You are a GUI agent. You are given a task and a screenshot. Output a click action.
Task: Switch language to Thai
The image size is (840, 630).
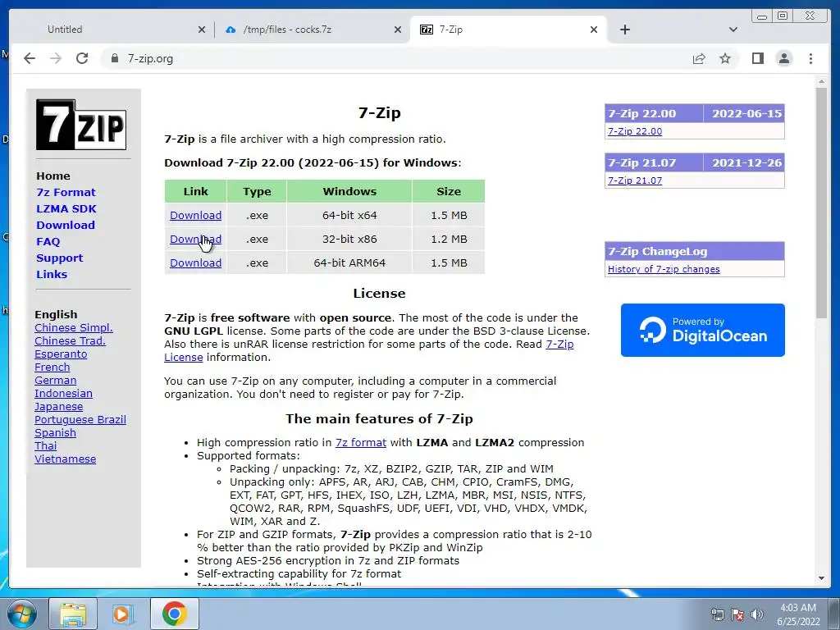(x=46, y=445)
